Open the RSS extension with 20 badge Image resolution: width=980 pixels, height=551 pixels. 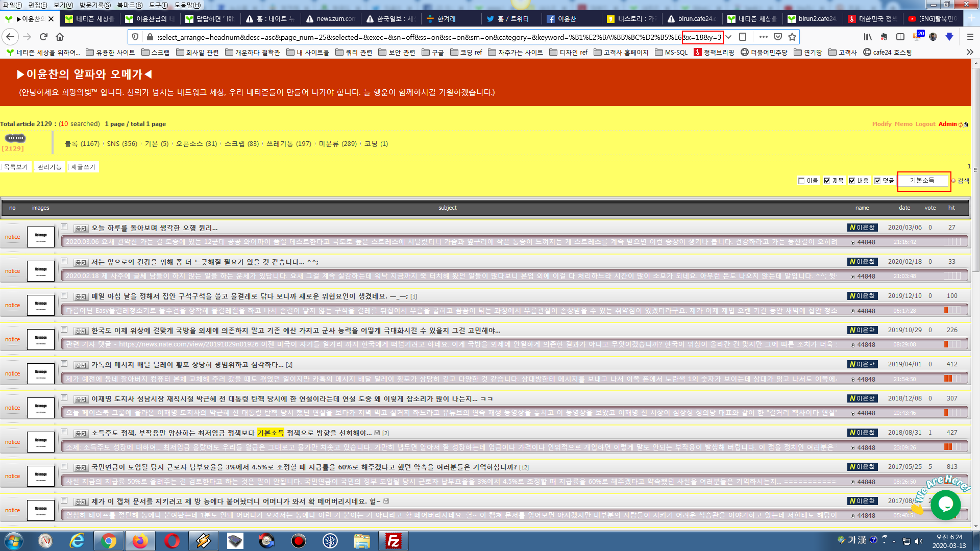[x=918, y=36]
